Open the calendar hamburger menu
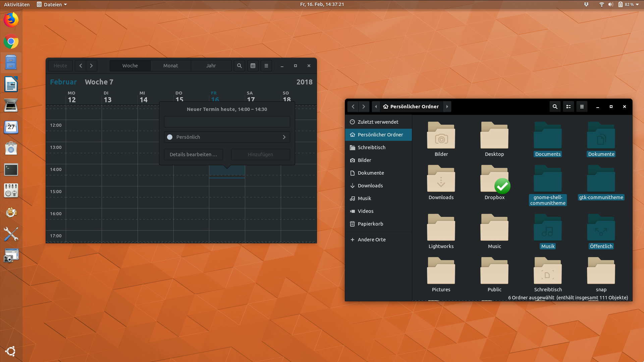This screenshot has width=644, height=362. pyautogui.click(x=266, y=66)
